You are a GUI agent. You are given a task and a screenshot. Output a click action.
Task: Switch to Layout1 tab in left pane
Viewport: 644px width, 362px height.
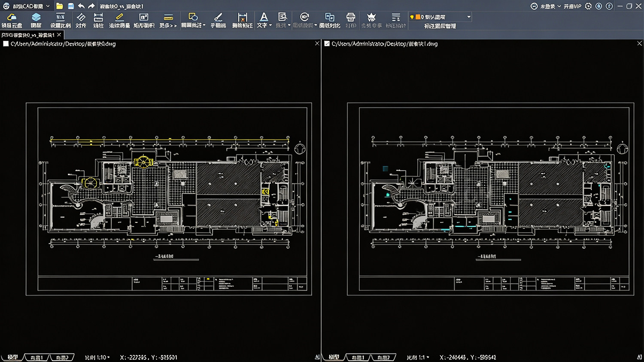[x=36, y=357]
